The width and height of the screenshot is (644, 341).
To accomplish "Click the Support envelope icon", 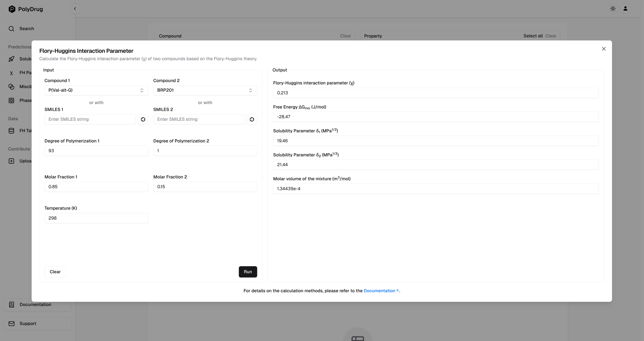I will [11, 324].
